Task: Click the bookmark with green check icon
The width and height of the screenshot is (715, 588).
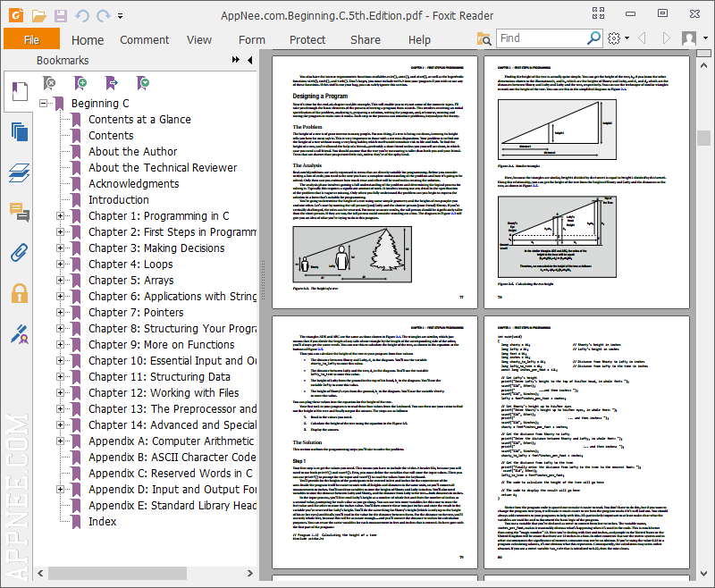Action: (143, 83)
